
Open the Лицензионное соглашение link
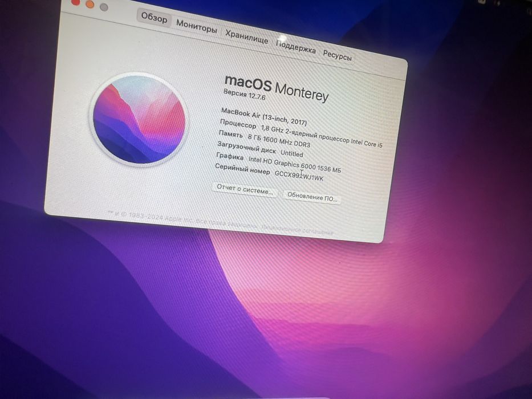click(297, 230)
